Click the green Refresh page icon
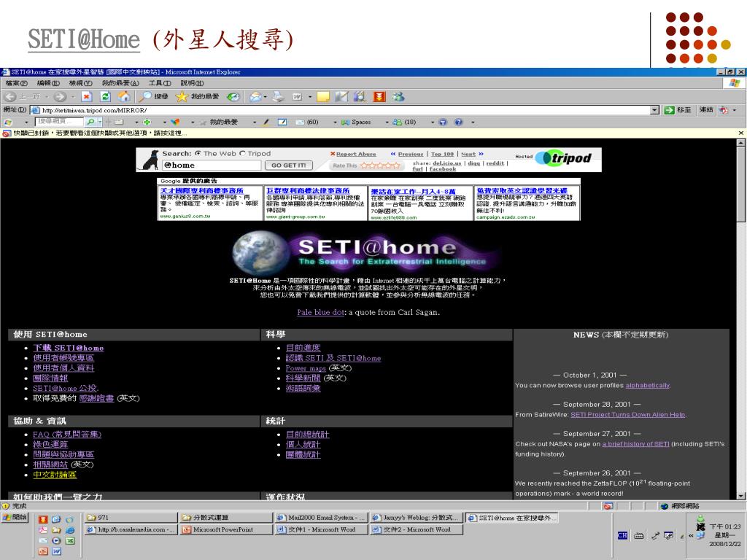This screenshot has height=560, width=747. (105, 97)
